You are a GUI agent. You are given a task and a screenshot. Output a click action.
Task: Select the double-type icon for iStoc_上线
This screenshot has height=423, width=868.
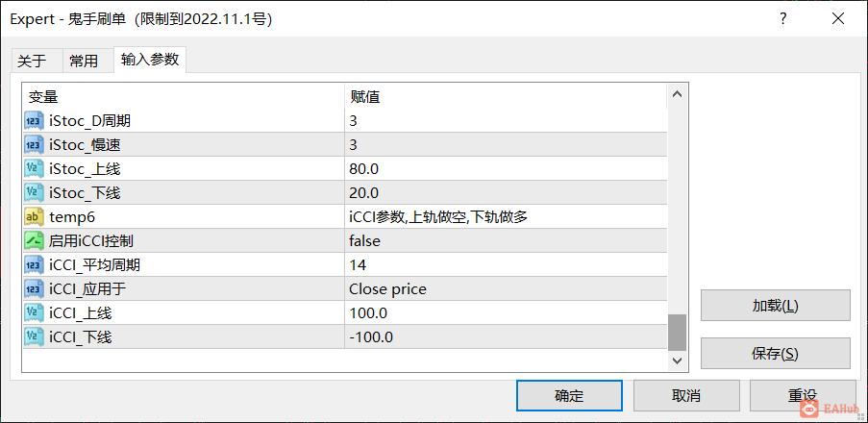coord(34,168)
